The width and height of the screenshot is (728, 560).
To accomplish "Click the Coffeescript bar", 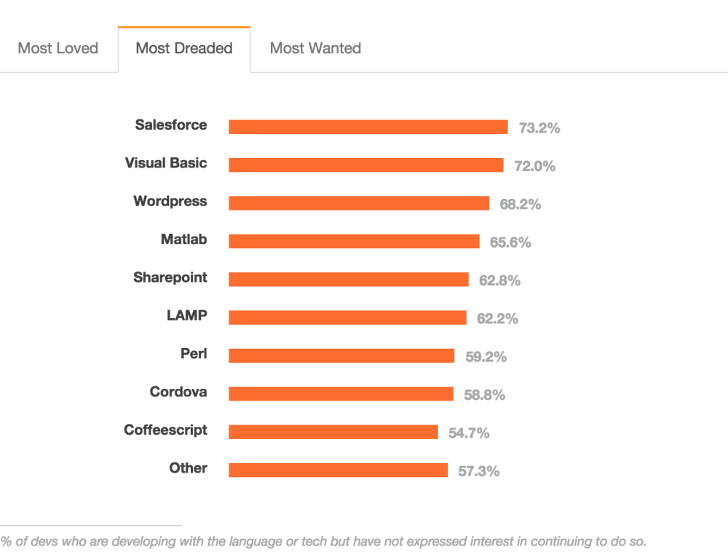I will (x=333, y=431).
